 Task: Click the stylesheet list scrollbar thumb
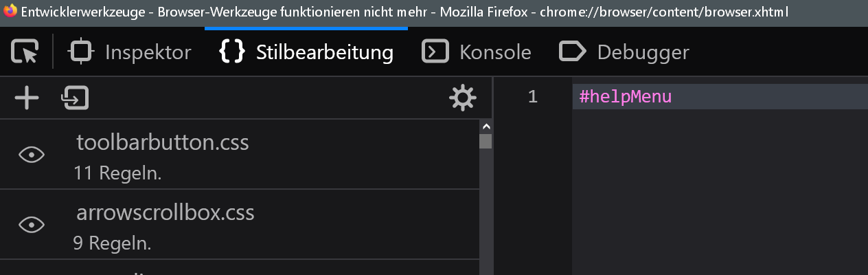point(486,142)
